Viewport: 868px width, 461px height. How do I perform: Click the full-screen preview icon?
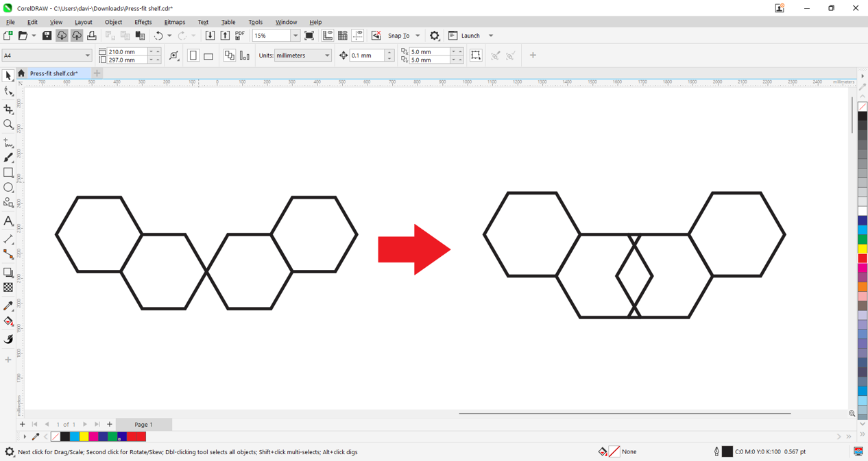(x=309, y=36)
